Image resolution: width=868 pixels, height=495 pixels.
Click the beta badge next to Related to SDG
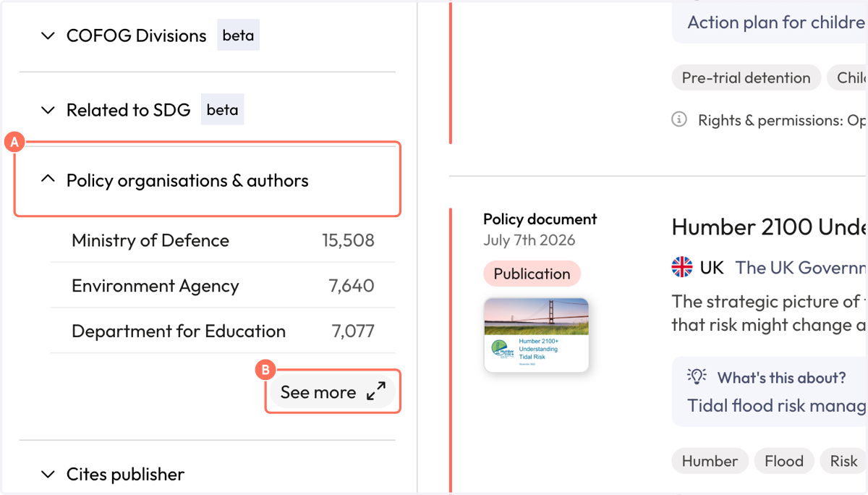pyautogui.click(x=222, y=110)
